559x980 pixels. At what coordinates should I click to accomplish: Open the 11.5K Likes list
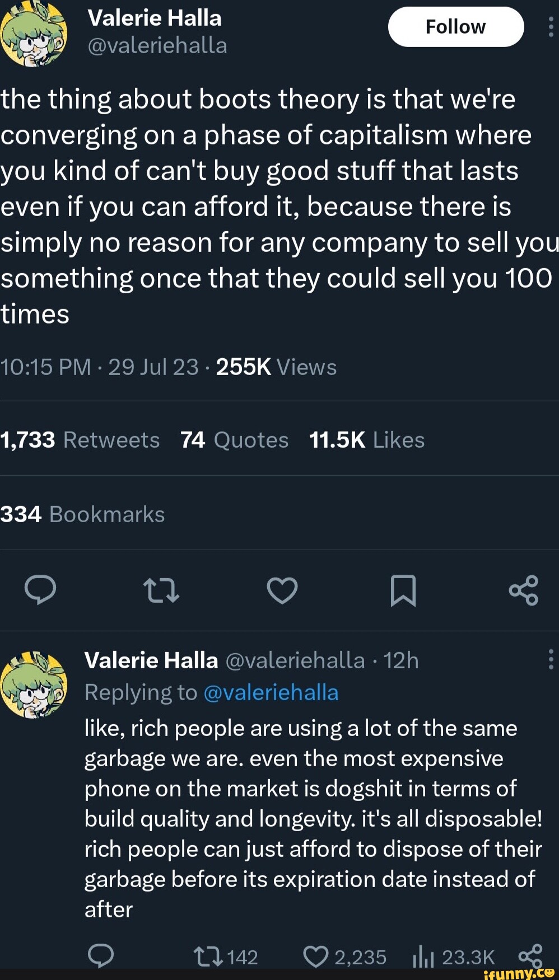tap(367, 440)
